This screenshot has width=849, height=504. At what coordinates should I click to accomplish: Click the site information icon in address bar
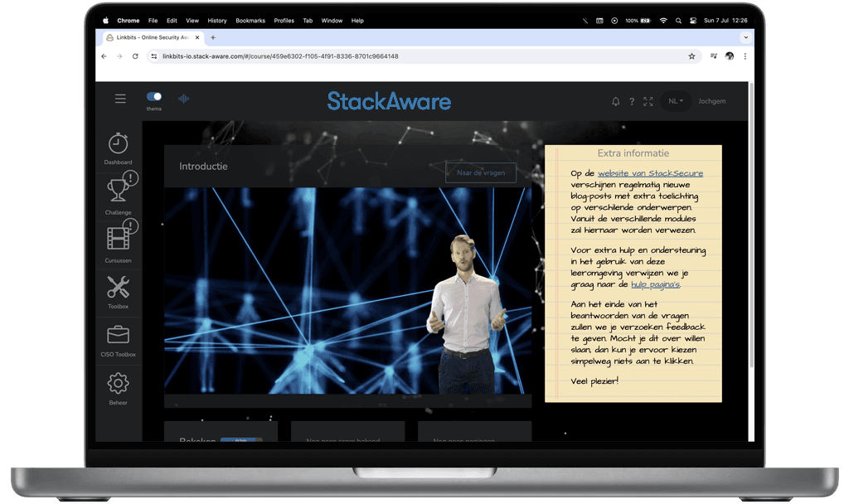(x=153, y=56)
